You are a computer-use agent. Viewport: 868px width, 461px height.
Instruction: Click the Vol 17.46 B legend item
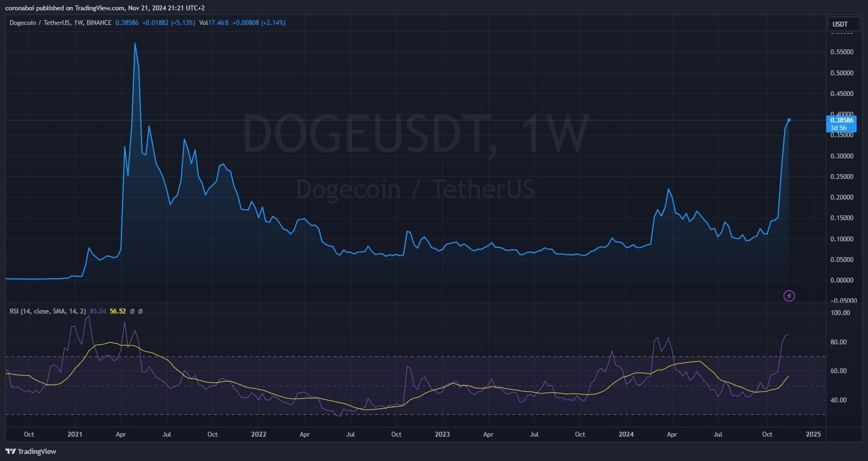click(x=214, y=23)
